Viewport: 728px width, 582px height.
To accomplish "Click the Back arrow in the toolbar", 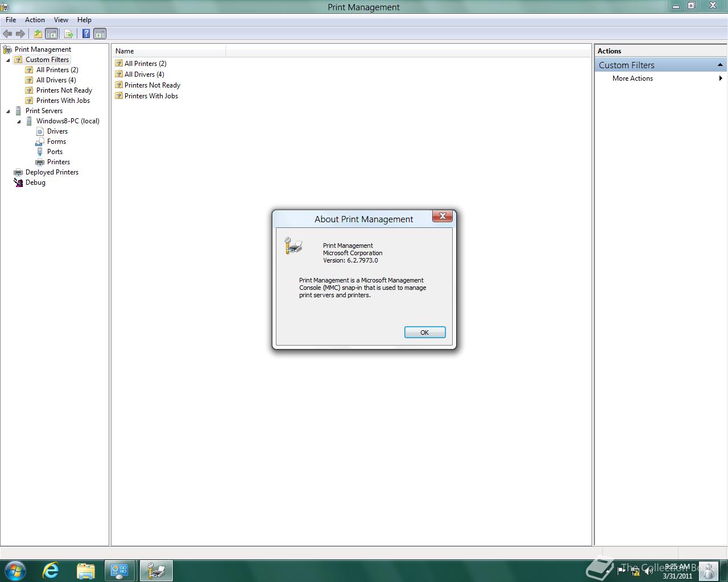I will [7, 34].
